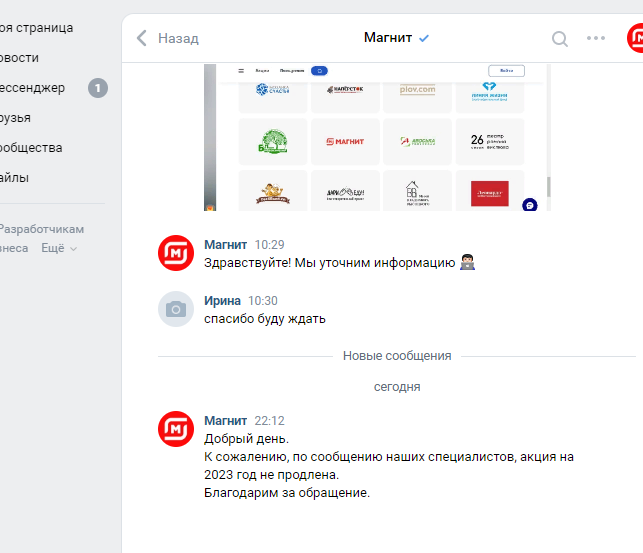Click the Messenger unread badge 1
Screen dimensions: 643x553
click(x=98, y=88)
